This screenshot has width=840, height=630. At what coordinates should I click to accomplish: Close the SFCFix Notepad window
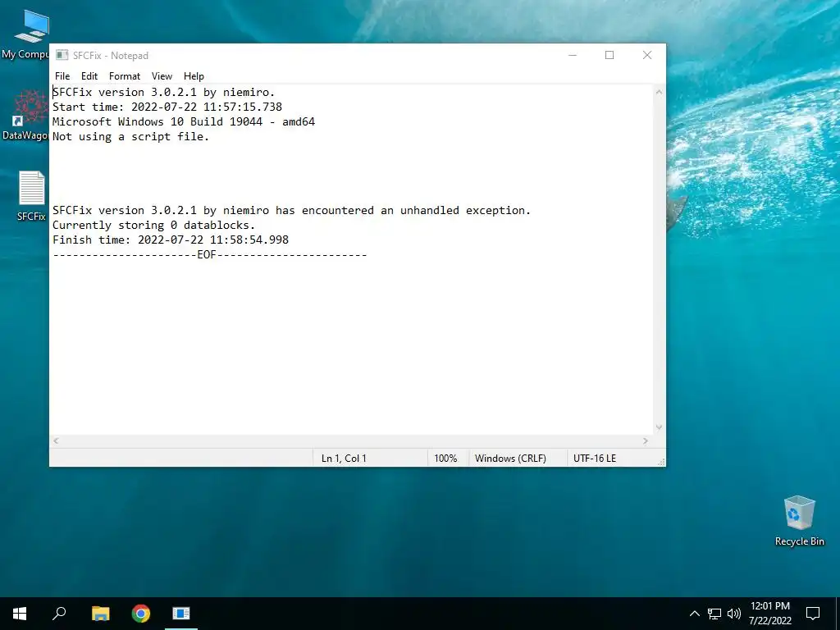[x=647, y=55]
